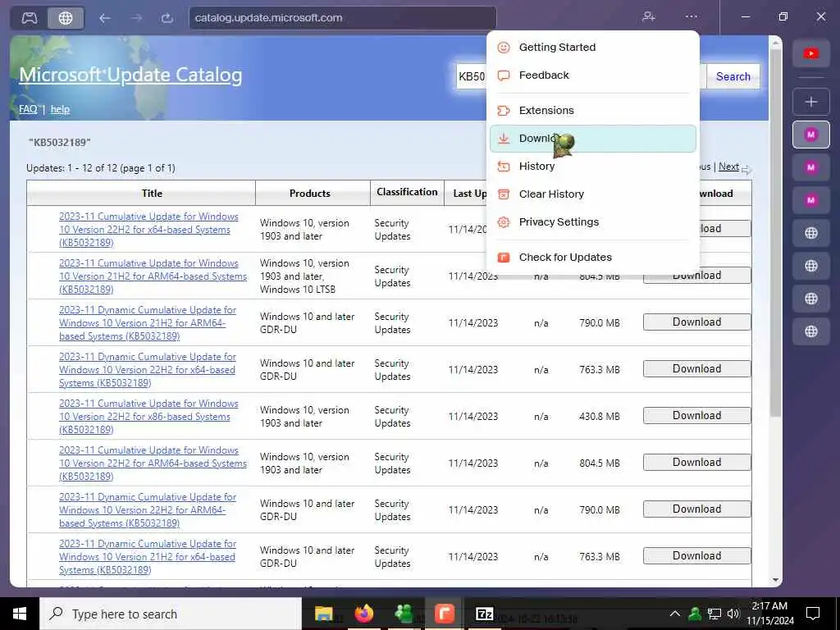Viewport: 840px width, 630px height.
Task: Open the help link
Action: [60, 109]
